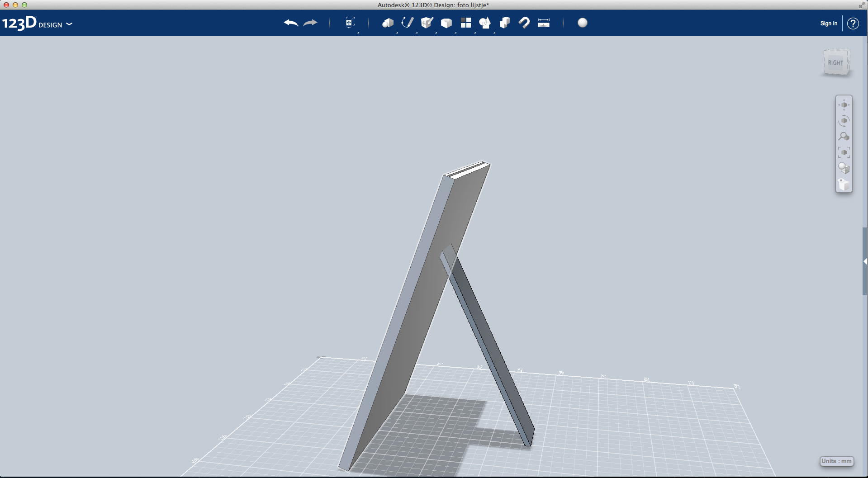Open the Primitives shapes tool
The height and width of the screenshot is (478, 868).
coord(388,23)
